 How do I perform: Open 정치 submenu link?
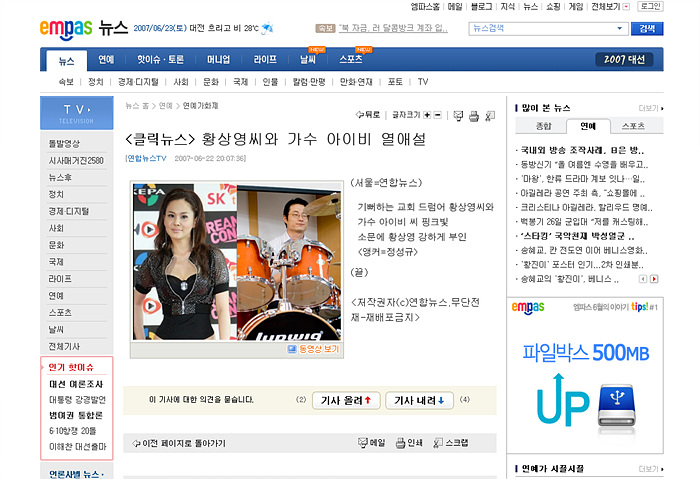pyautogui.click(x=96, y=82)
